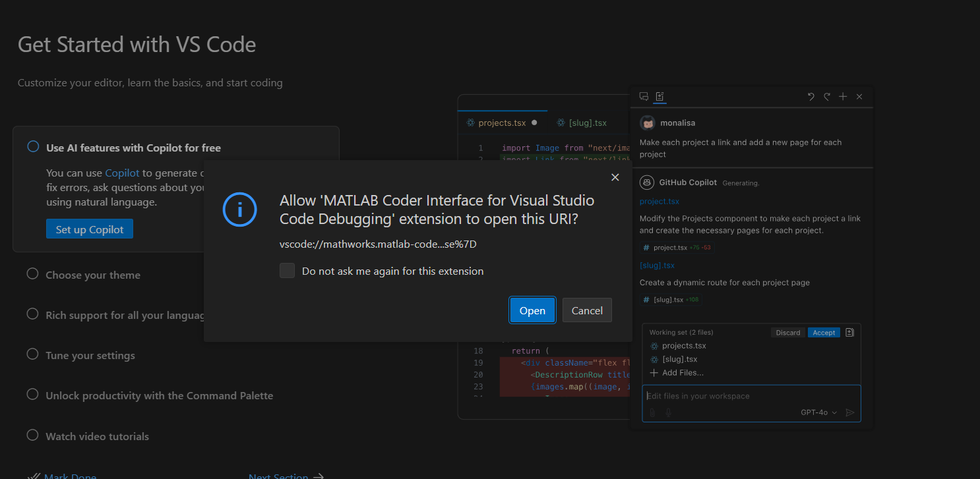Click the unsaved dot on projects.tsx tab
This screenshot has width=980, height=479.
click(534, 123)
